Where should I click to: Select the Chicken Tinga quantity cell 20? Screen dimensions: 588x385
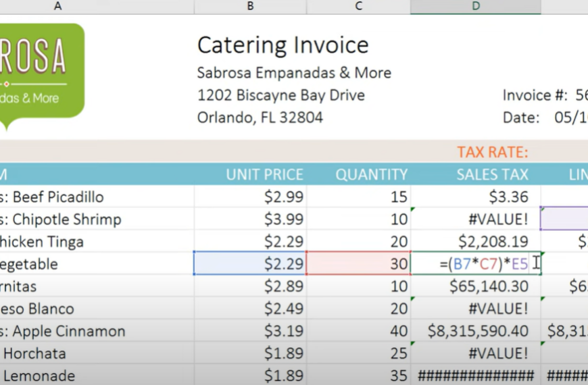tap(358, 241)
